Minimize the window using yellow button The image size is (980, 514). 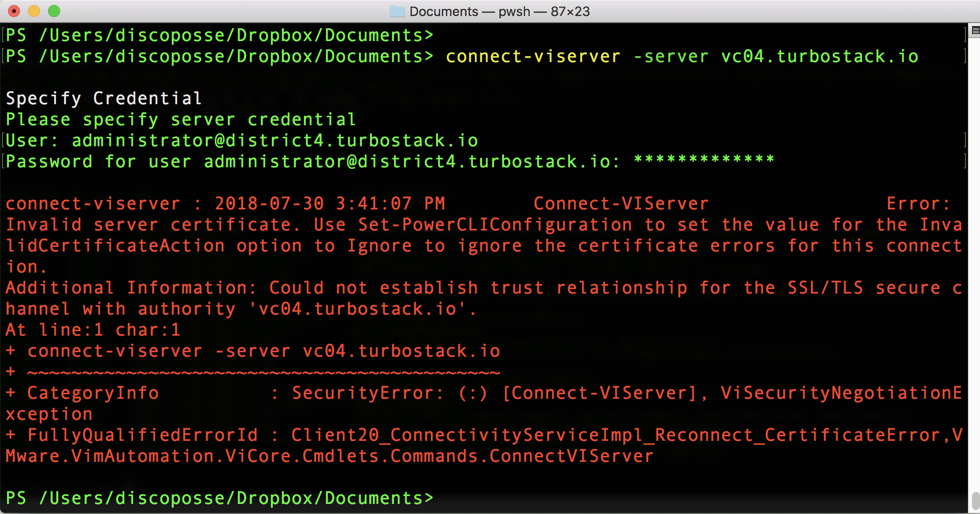click(34, 11)
